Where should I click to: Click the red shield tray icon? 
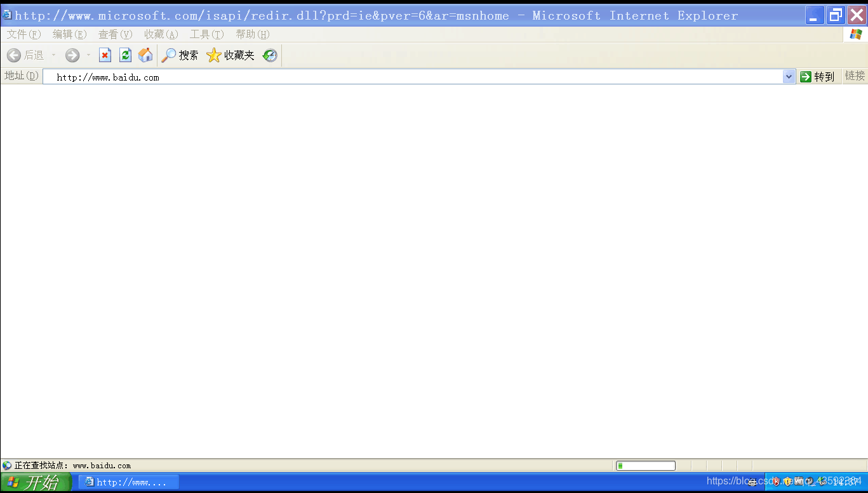[776, 482]
